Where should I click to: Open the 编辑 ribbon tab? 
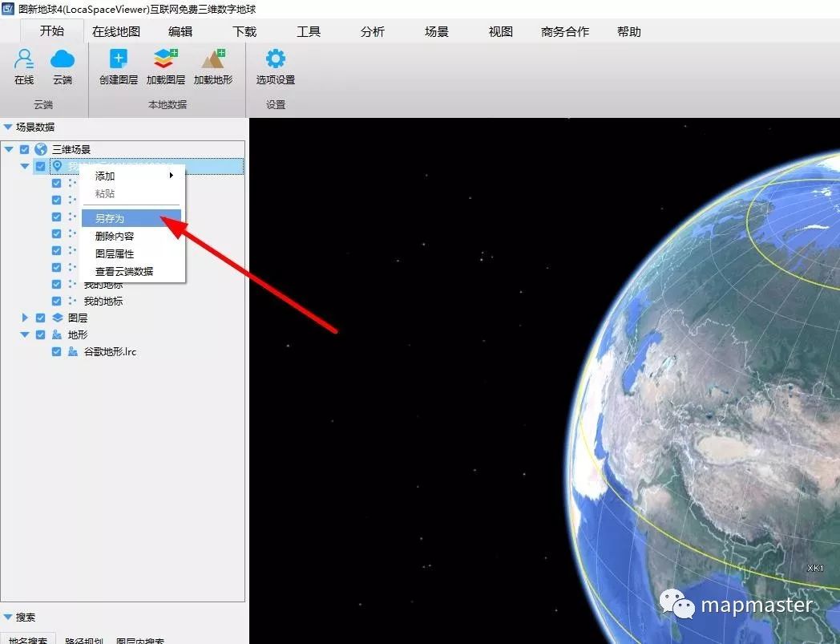pyautogui.click(x=180, y=31)
